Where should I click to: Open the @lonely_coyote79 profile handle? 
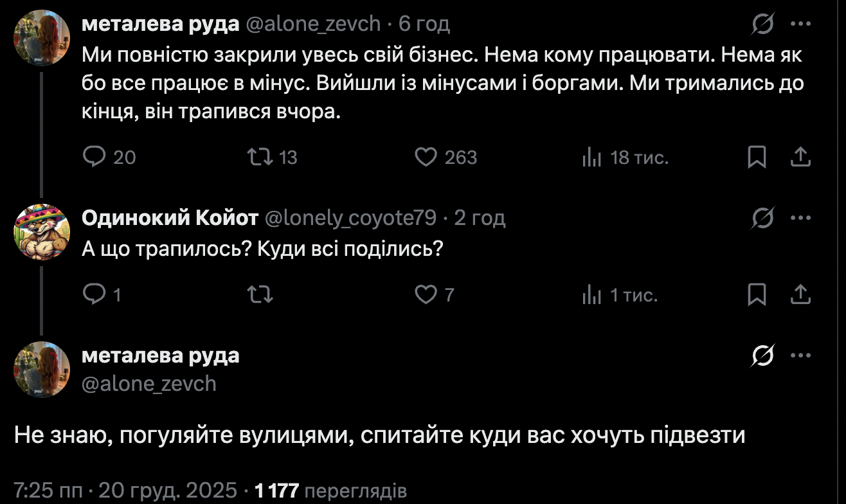(x=350, y=219)
